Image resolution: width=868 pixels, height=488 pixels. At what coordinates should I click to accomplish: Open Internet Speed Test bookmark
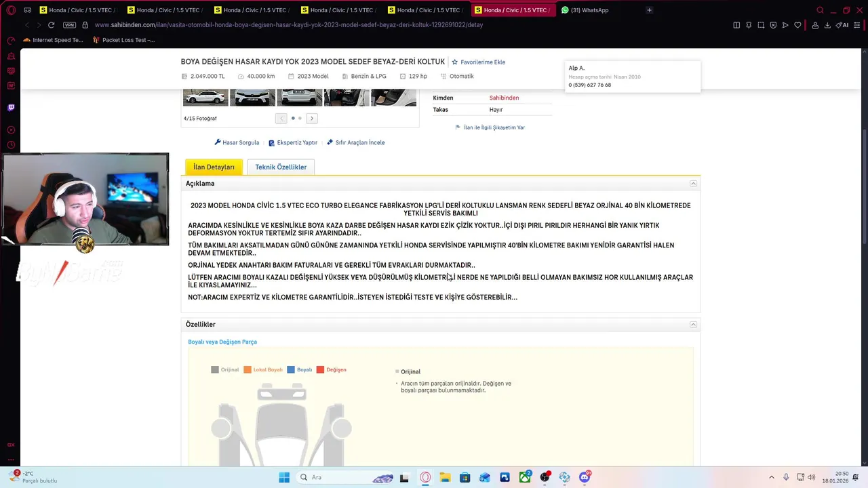[x=53, y=40]
